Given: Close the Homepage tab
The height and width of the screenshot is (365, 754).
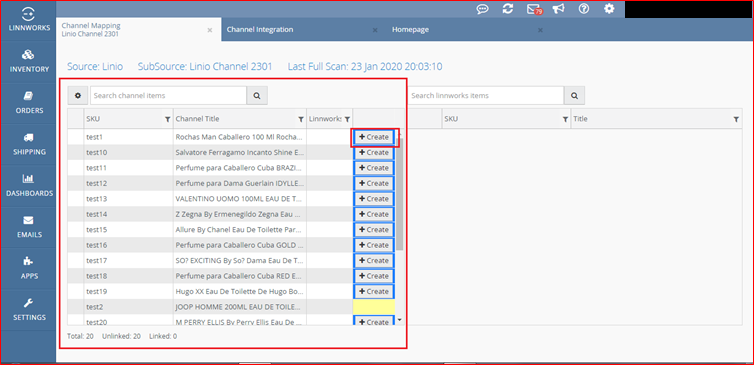Looking at the screenshot, I should [540, 30].
